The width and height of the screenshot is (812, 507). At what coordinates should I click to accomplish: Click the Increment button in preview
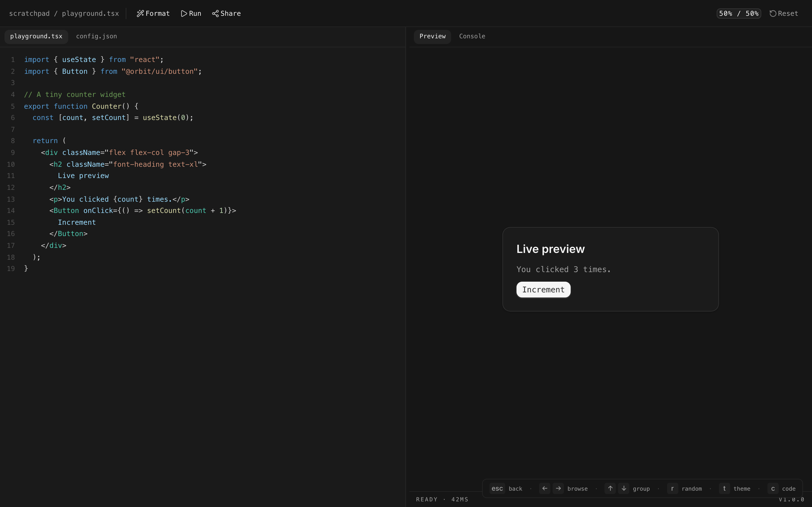(543, 290)
